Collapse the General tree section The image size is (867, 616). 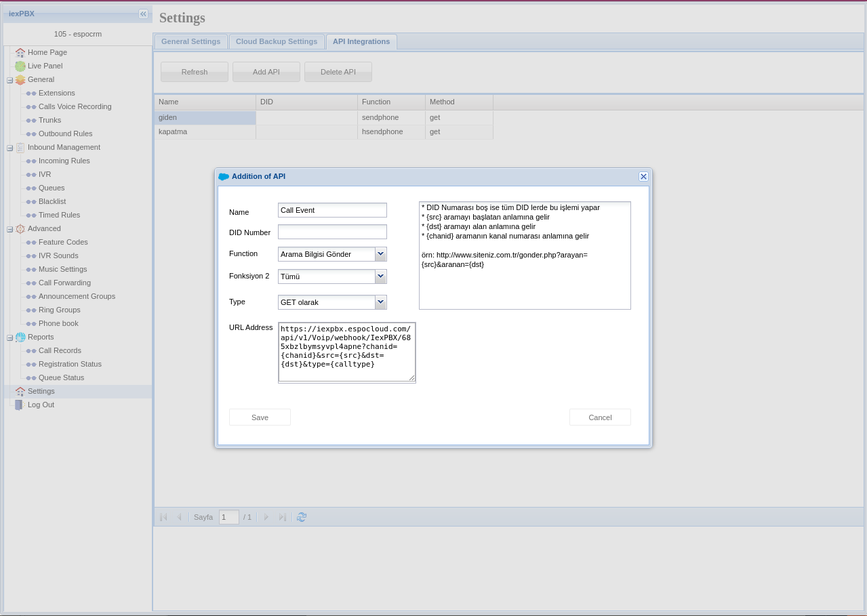pyautogui.click(x=9, y=79)
